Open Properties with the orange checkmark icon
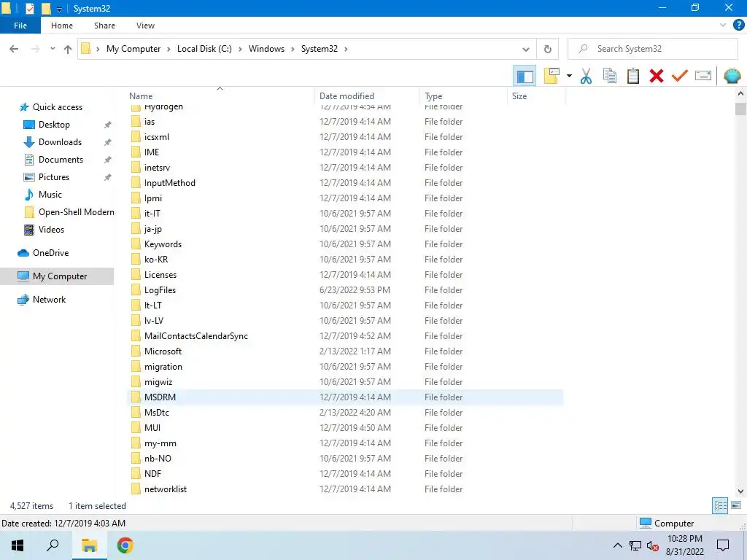Screen dimensions: 747x560 tap(679, 76)
